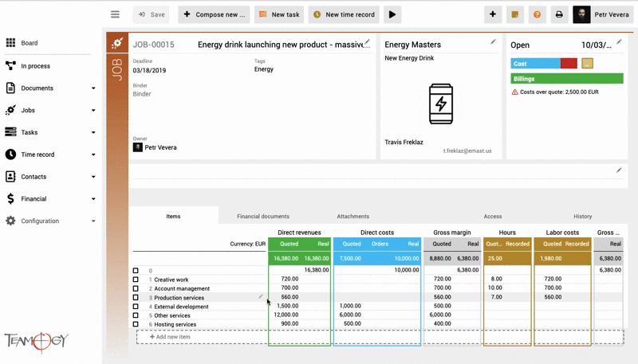Click the orange JOB header icon
Screen dimensions: 638x364
pyautogui.click(x=117, y=43)
